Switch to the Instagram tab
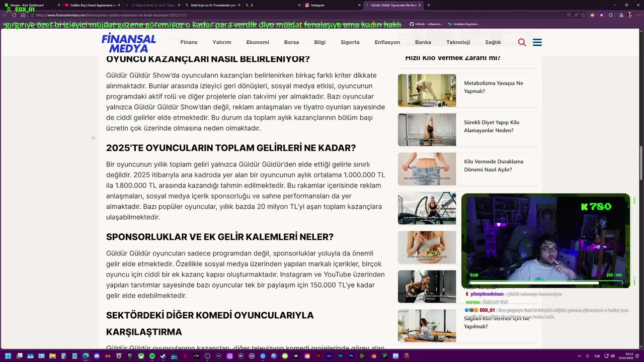644x362 pixels. point(332,5)
